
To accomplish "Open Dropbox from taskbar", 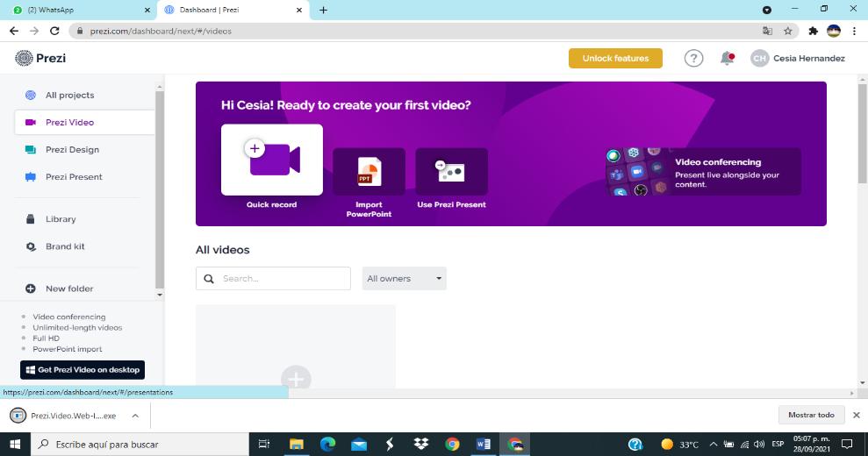I will (x=421, y=445).
